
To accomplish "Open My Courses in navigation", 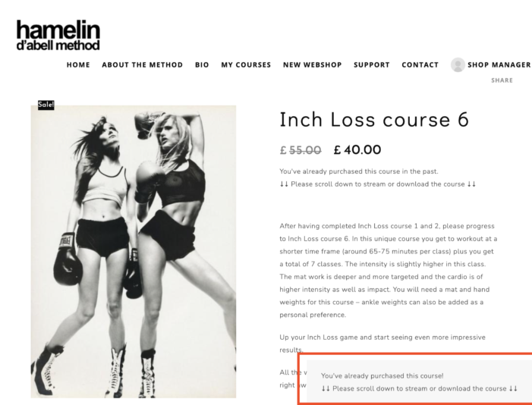I will 246,64.
